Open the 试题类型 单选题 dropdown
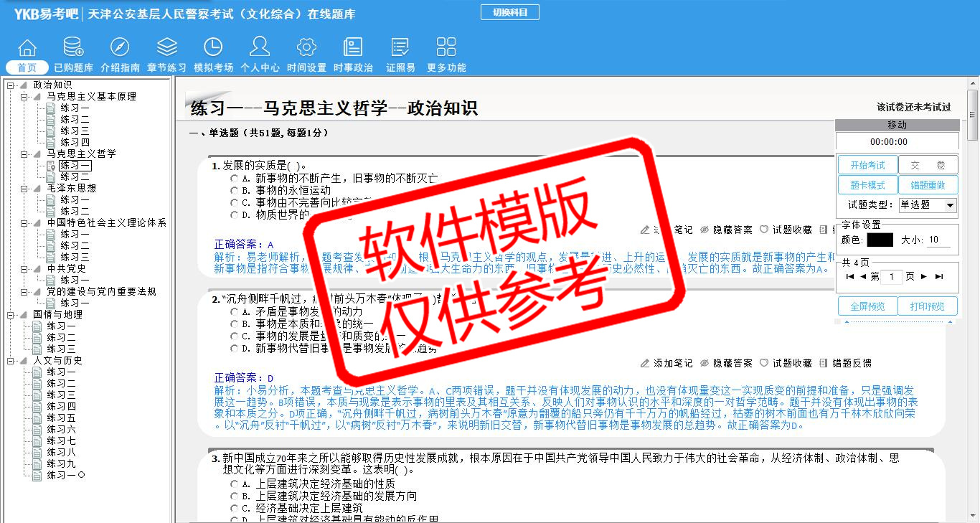This screenshot has width=980, height=523. (x=928, y=205)
